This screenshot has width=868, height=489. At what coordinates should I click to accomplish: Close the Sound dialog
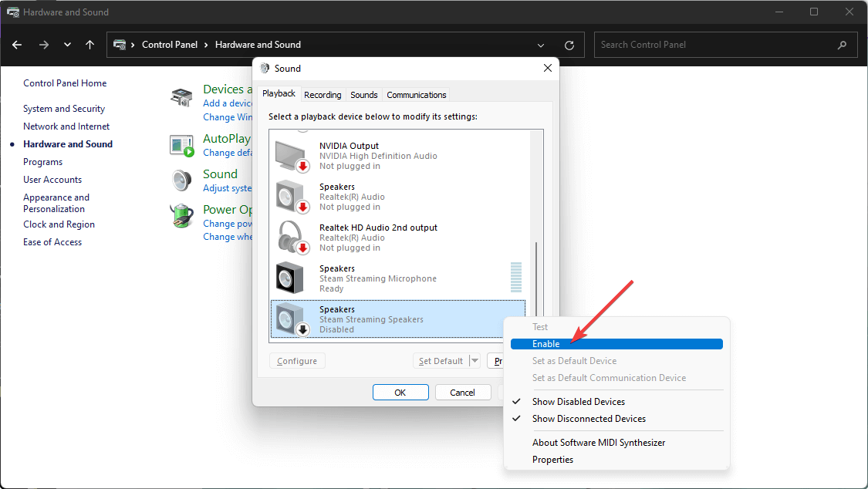coord(548,68)
